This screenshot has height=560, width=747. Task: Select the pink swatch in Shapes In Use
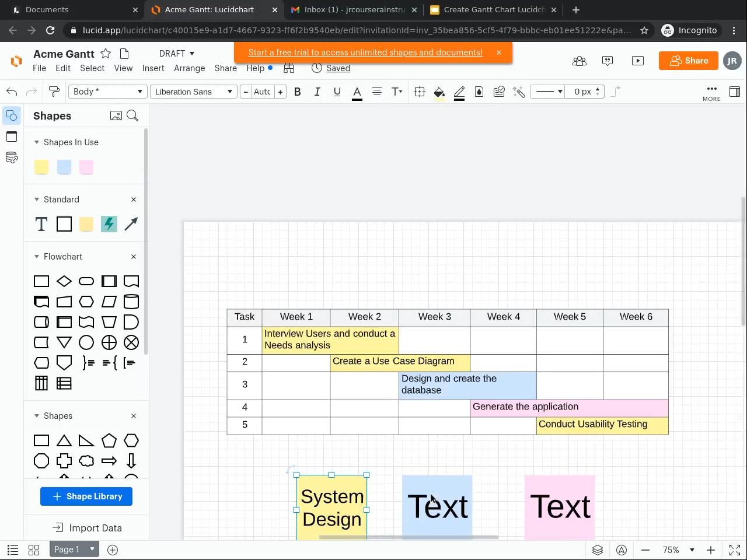86,167
